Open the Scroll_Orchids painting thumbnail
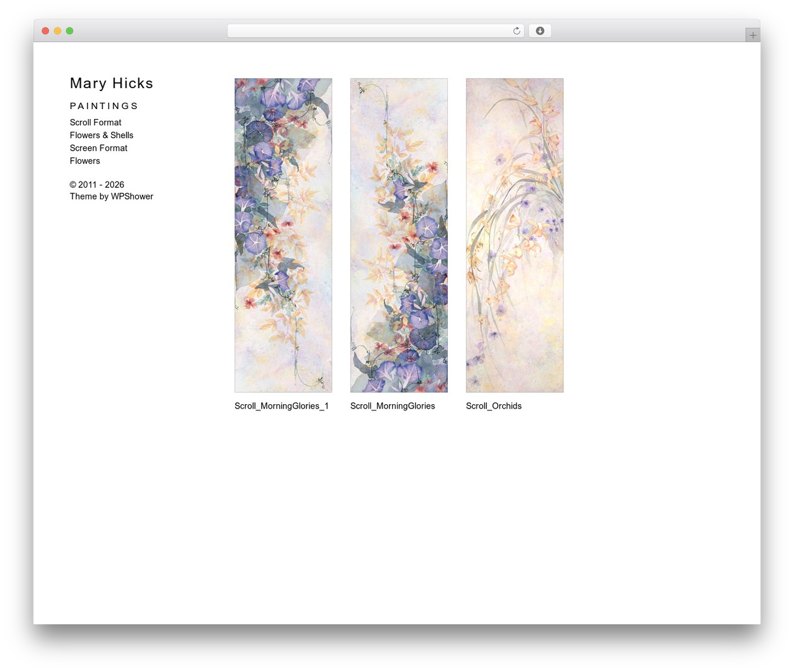The image size is (794, 672). point(515,236)
